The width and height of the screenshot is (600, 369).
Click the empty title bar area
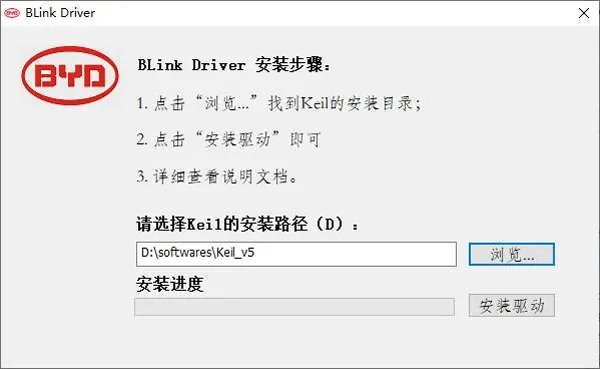point(333,13)
